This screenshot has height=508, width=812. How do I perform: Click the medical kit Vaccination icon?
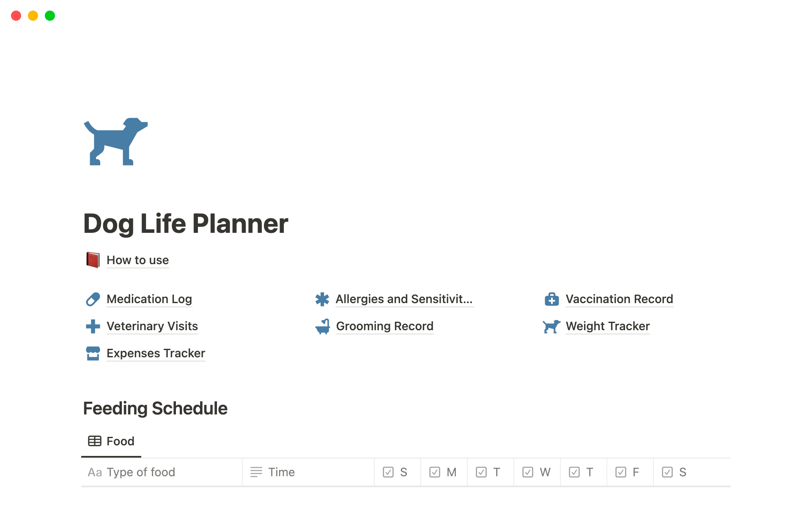click(x=551, y=299)
